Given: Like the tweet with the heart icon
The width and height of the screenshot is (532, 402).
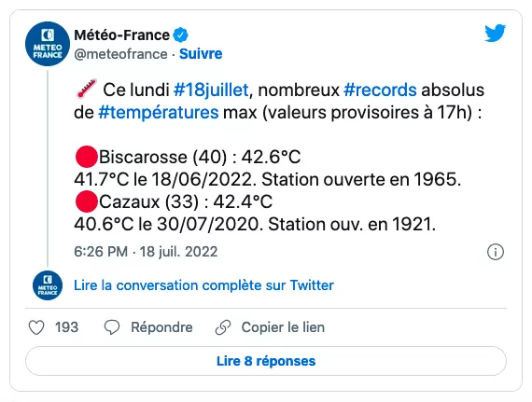Looking at the screenshot, I should 36,327.
